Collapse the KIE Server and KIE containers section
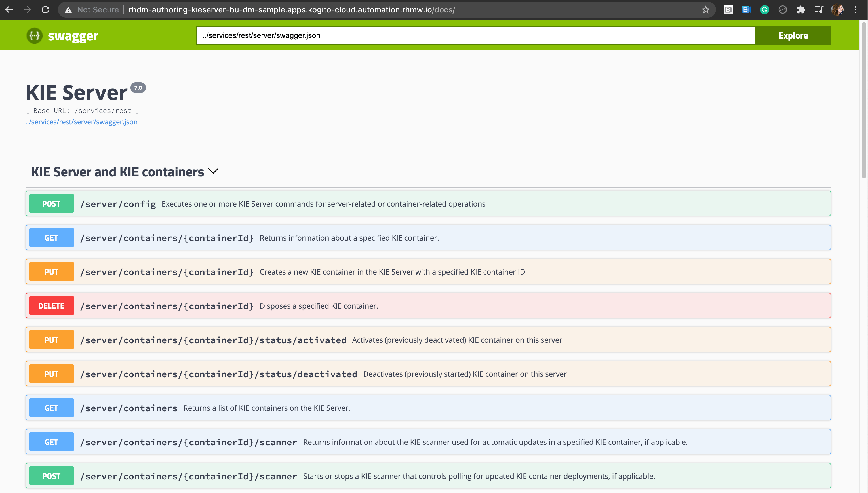868x493 pixels. click(213, 171)
